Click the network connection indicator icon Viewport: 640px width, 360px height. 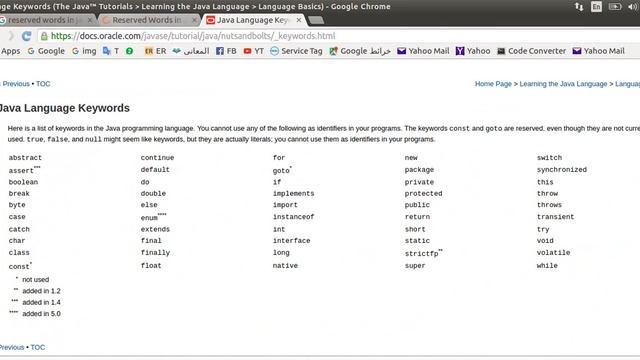point(579,7)
